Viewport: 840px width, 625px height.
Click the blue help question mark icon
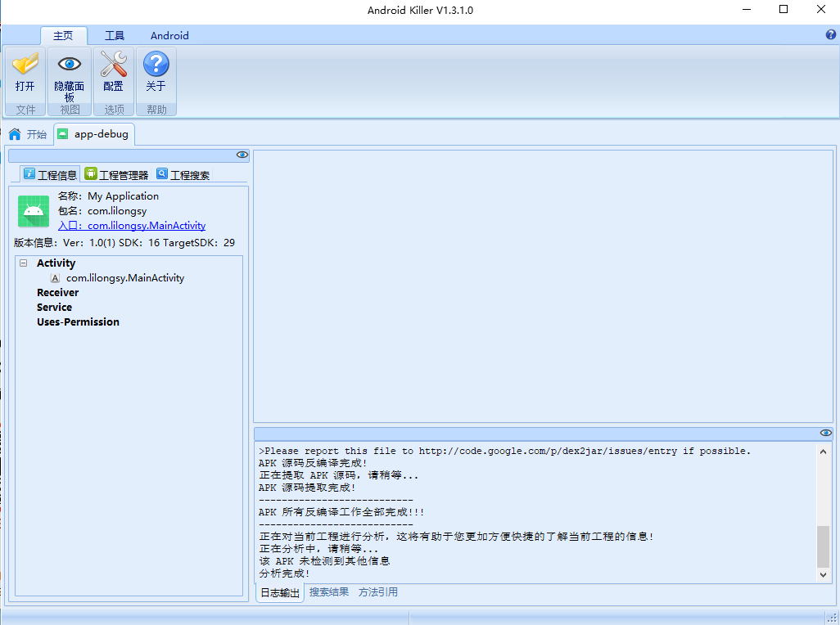point(832,35)
